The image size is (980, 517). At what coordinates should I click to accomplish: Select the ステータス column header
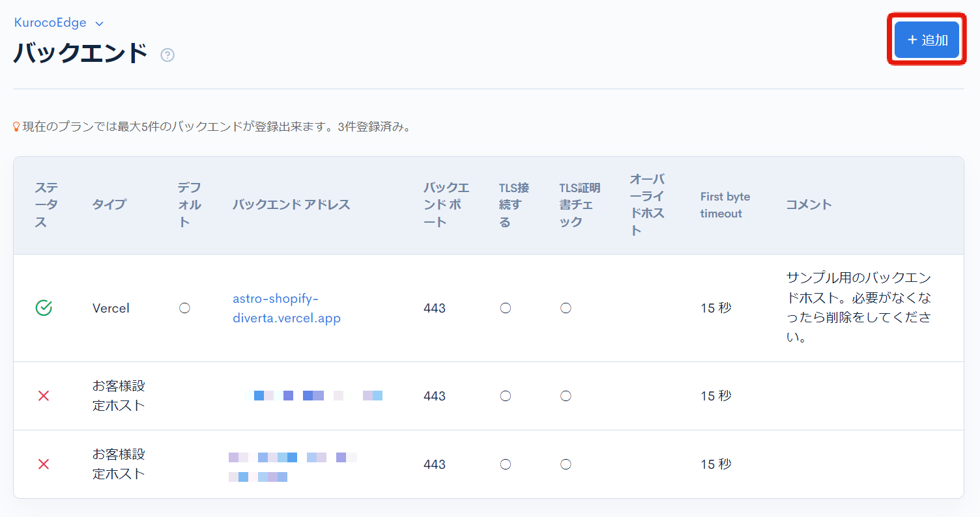(46, 205)
